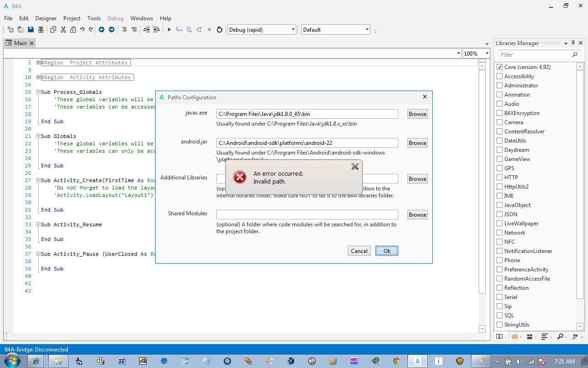Click the New file toolbar icon

pos(11,29)
